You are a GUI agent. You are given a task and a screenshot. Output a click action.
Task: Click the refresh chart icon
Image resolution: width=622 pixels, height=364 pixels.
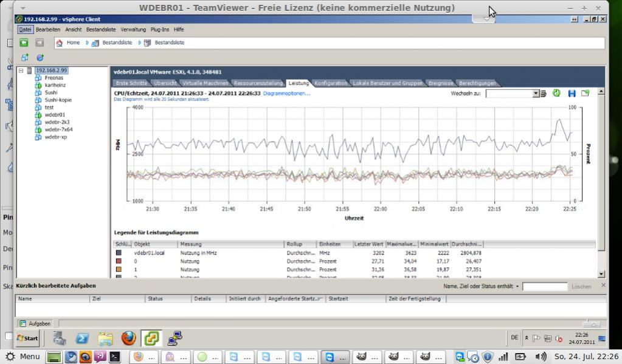(556, 94)
